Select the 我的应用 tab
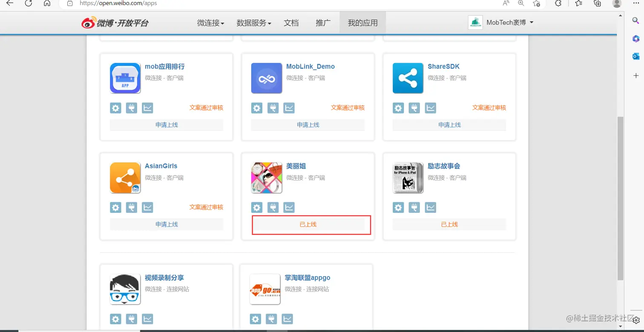The height and width of the screenshot is (332, 644). [x=363, y=23]
